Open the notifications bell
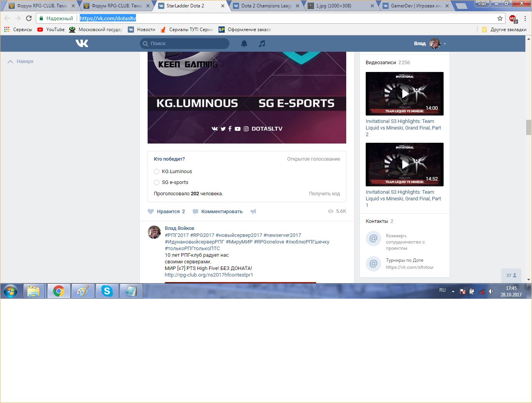Viewport: 532px width, 403px height. 244,44
